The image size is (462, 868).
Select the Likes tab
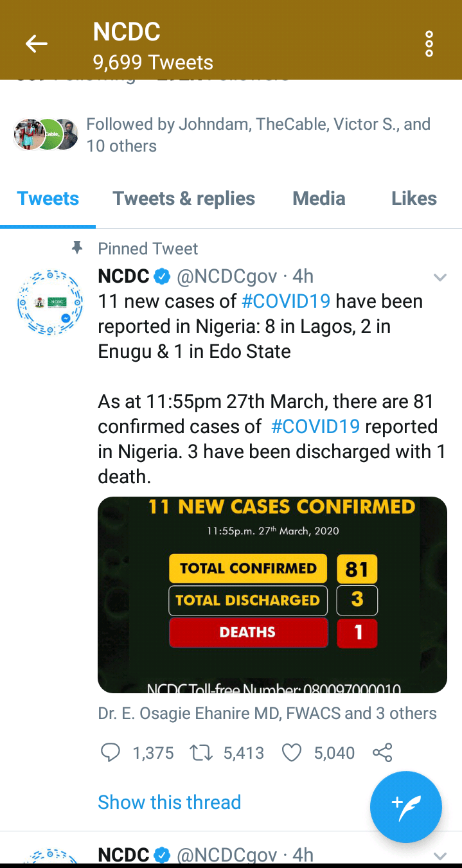(414, 199)
